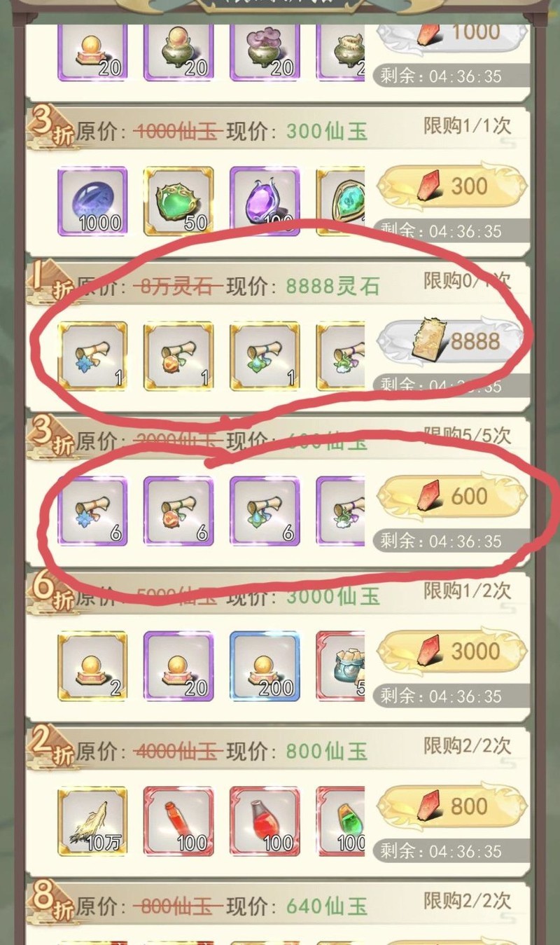This screenshot has height=945, width=560.
Task: Select the golden orb item with quantity 2
Action: pyautogui.click(x=92, y=666)
